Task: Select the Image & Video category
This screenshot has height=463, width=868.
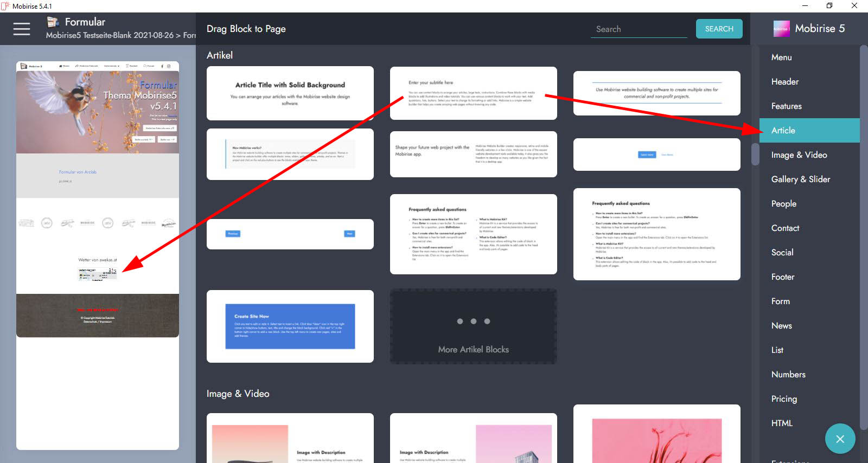Action: click(x=799, y=155)
